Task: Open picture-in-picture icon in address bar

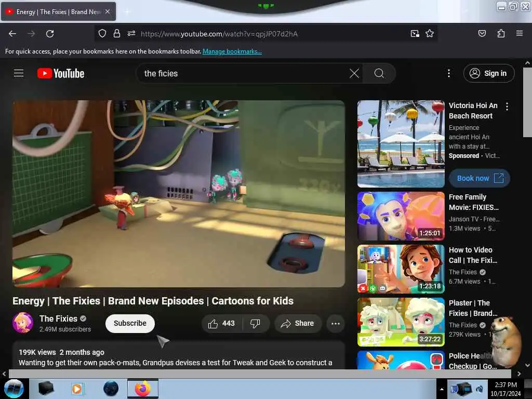Action: (415, 33)
